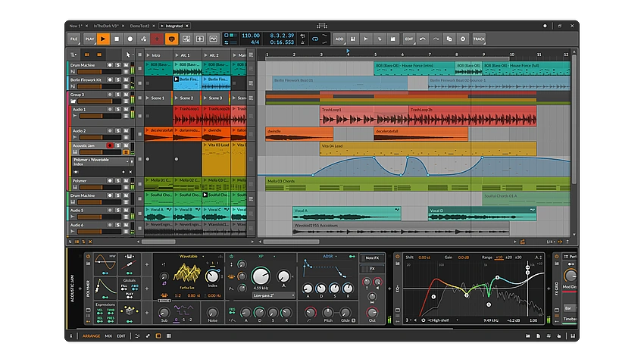Solo the Berlin Firework Kit track
644x362 pixels.
click(x=118, y=80)
